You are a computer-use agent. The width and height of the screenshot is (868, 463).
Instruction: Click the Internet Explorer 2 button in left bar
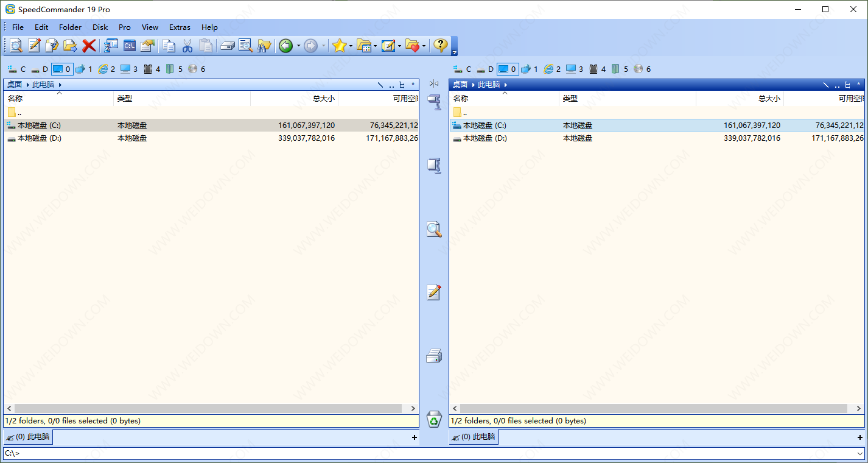(x=107, y=69)
